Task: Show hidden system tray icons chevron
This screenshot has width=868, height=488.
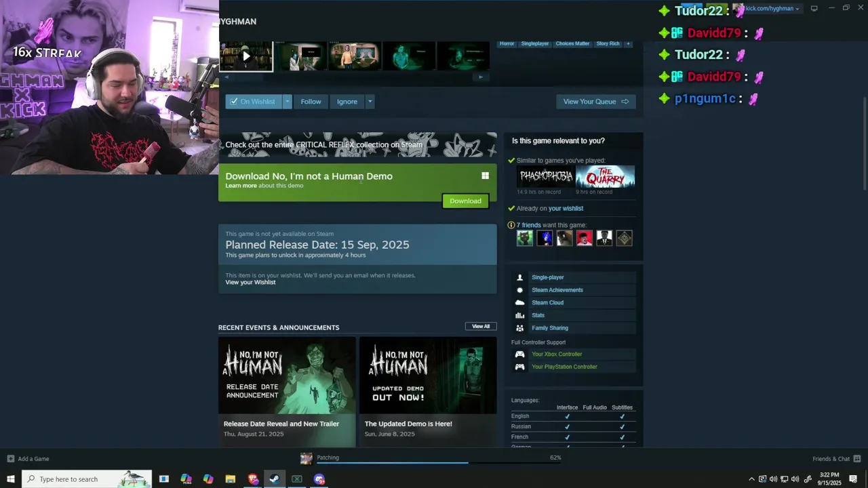Action: pos(751,479)
